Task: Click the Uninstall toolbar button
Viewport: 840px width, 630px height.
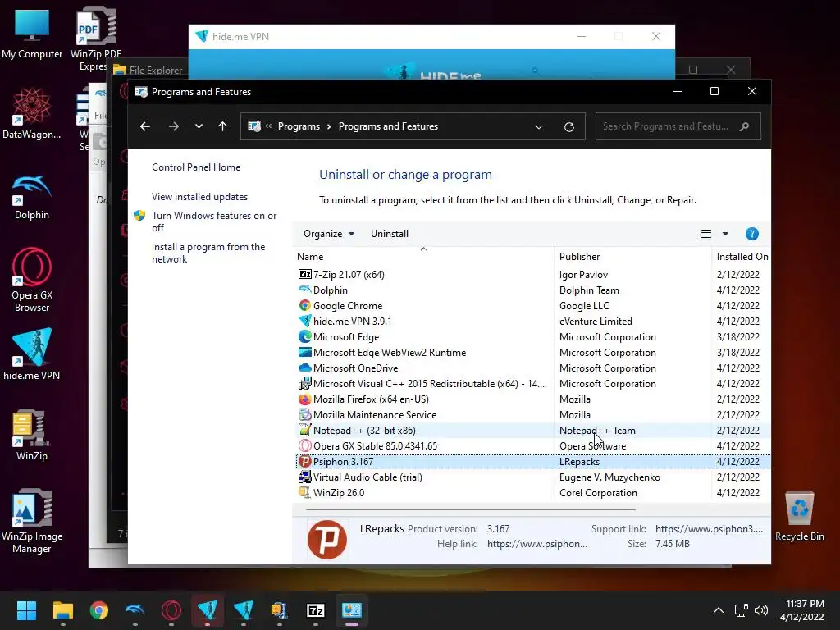Action: click(390, 234)
